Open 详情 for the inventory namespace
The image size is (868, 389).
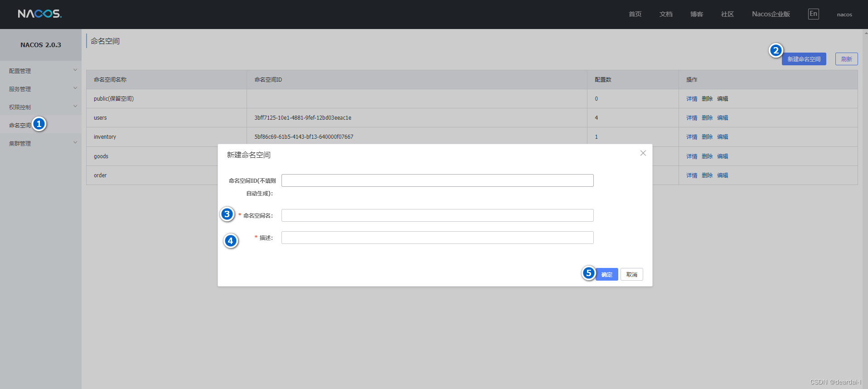[x=692, y=137]
